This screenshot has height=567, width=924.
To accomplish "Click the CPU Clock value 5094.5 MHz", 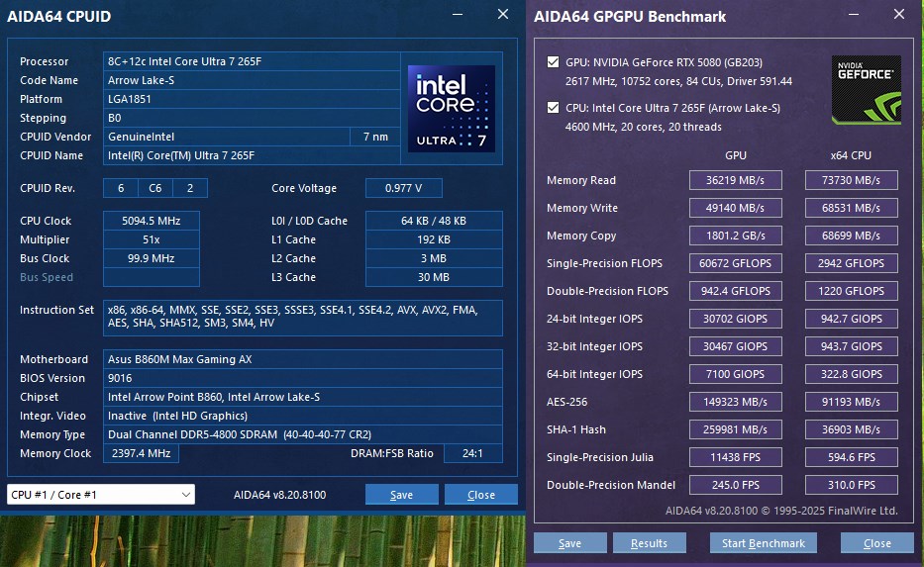I will (152, 221).
